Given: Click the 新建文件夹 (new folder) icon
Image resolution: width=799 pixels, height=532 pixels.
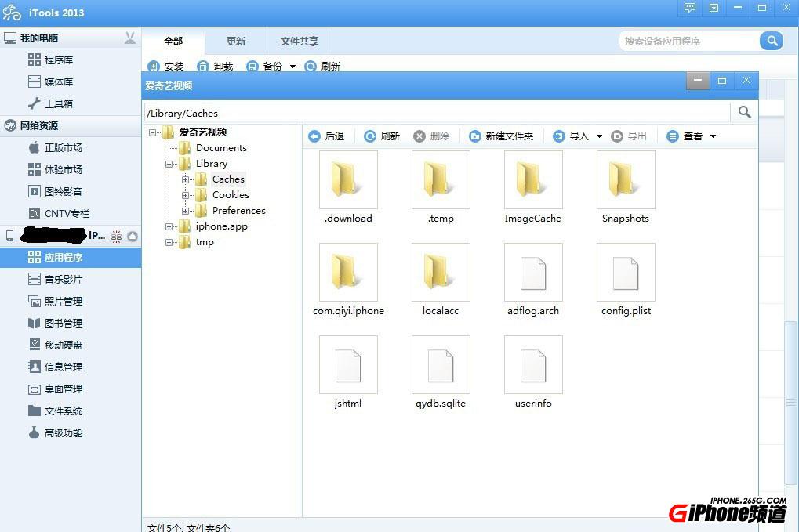Looking at the screenshot, I should (475, 136).
